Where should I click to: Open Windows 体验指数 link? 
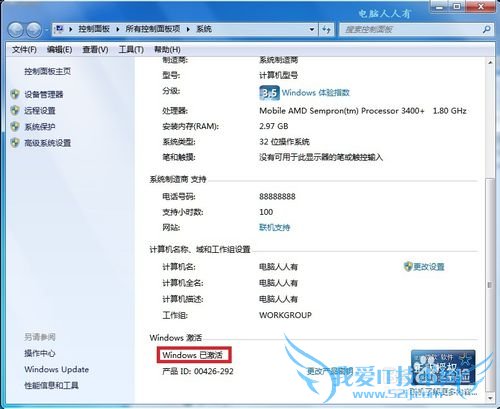(x=315, y=93)
